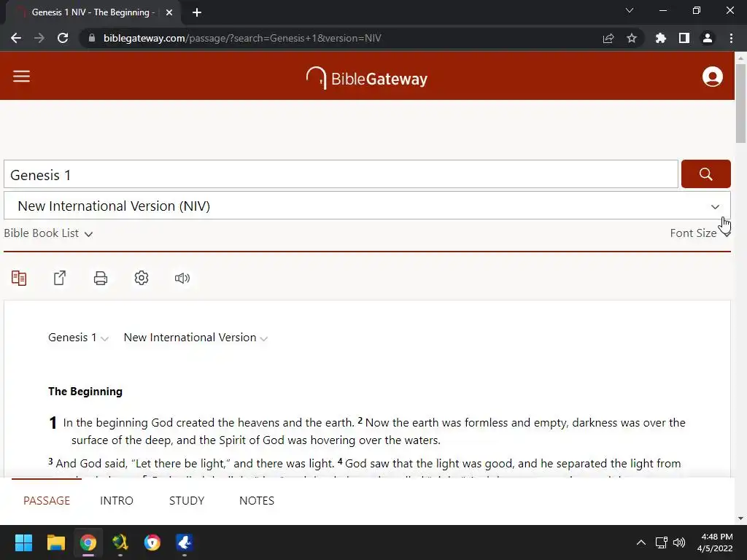
Task: Open the user account profile icon
Action: point(712,77)
